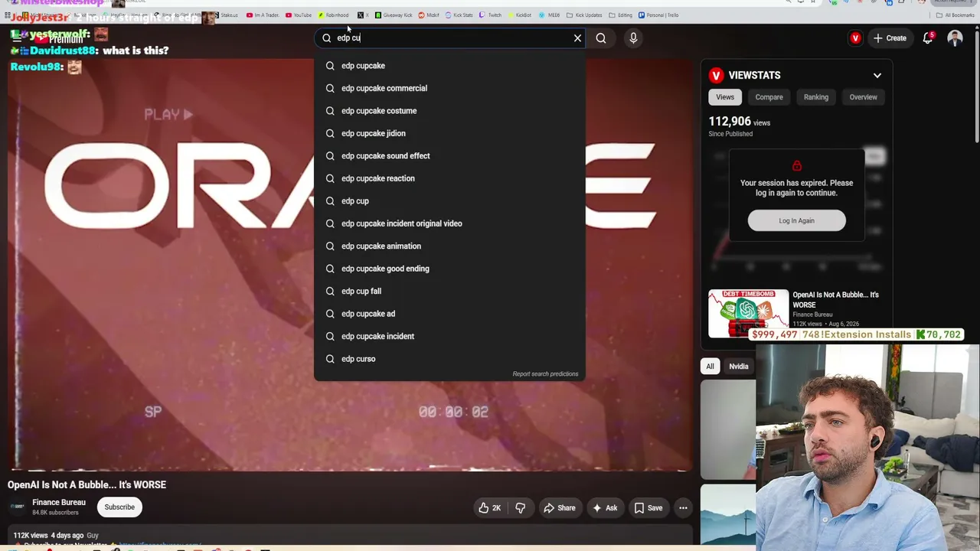Viewport: 980px width, 551px height.
Task: Open the red ViewStats icon in header
Action: tap(855, 37)
